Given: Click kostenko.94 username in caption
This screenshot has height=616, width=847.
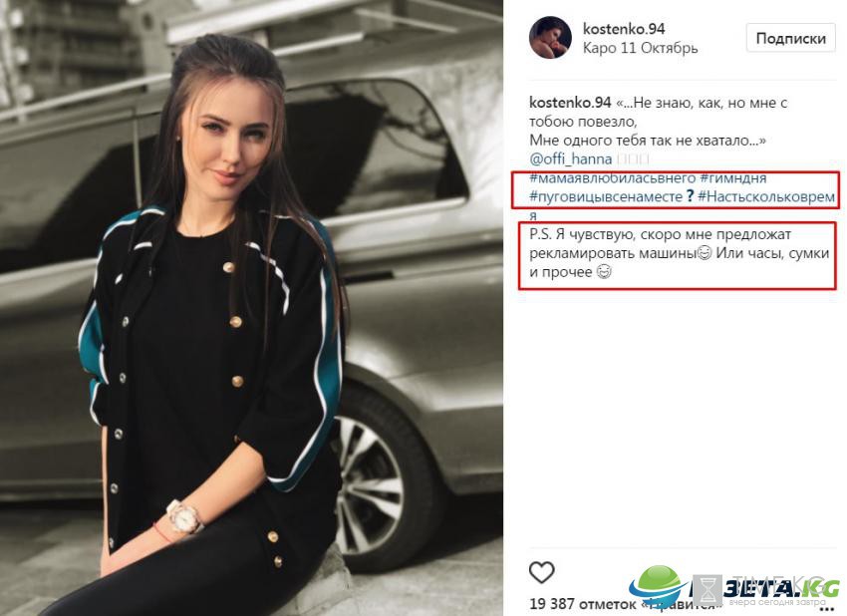Looking at the screenshot, I should pyautogui.click(x=570, y=102).
